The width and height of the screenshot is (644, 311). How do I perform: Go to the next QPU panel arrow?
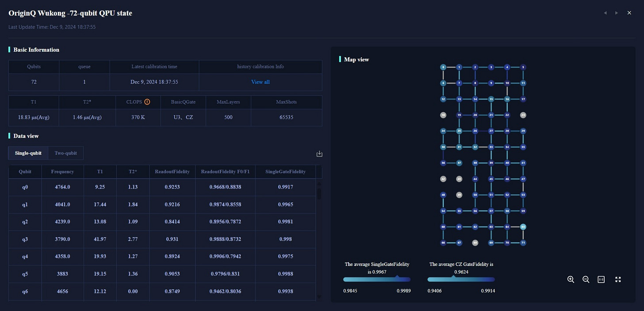click(617, 13)
